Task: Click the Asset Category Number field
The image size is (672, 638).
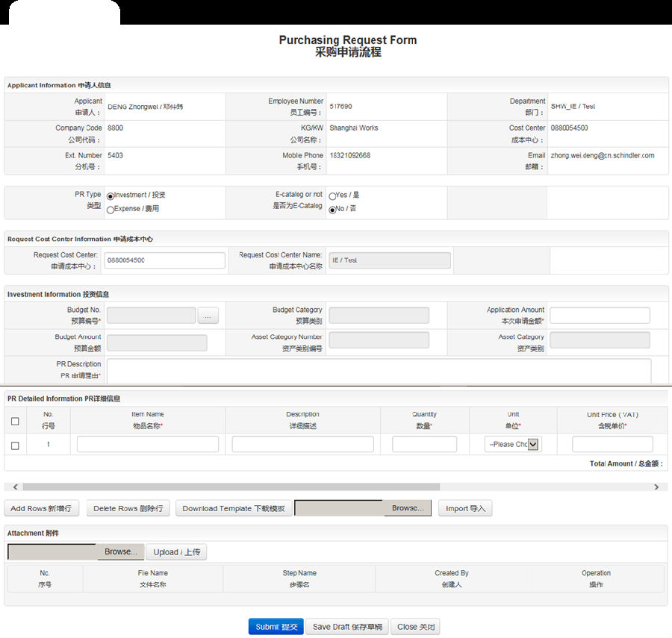Action: (379, 340)
